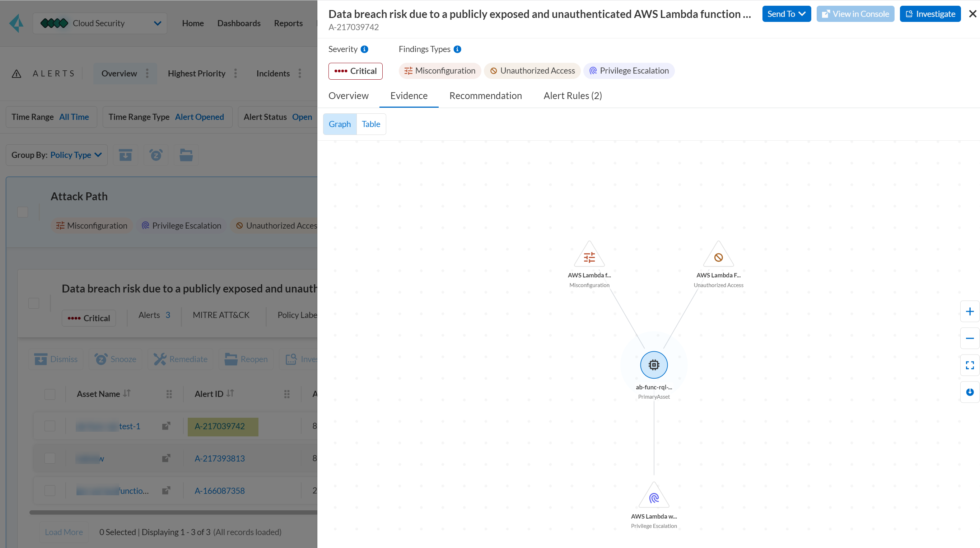Open the Incidents tab options menu
980x548 pixels.
(300, 74)
